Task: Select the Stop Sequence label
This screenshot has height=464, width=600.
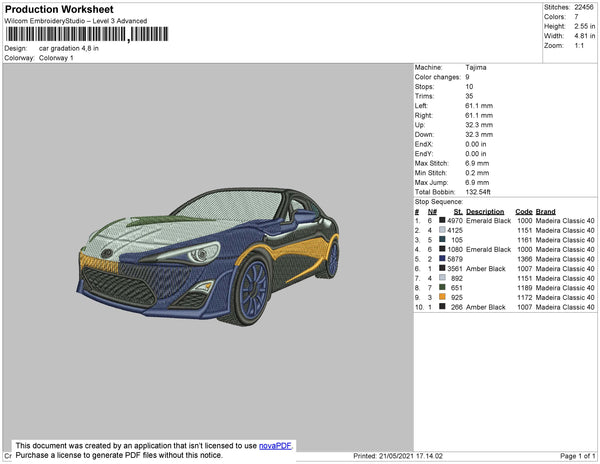Action: click(x=439, y=202)
